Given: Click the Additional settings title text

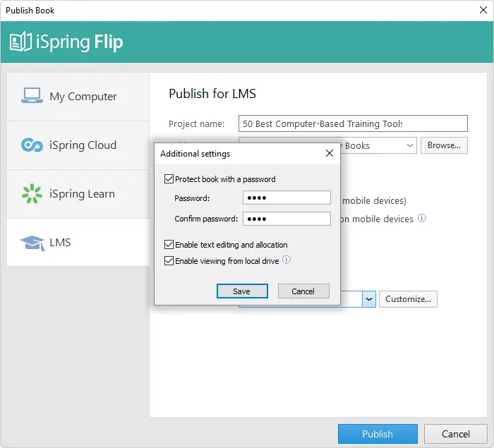Looking at the screenshot, I should (x=195, y=154).
